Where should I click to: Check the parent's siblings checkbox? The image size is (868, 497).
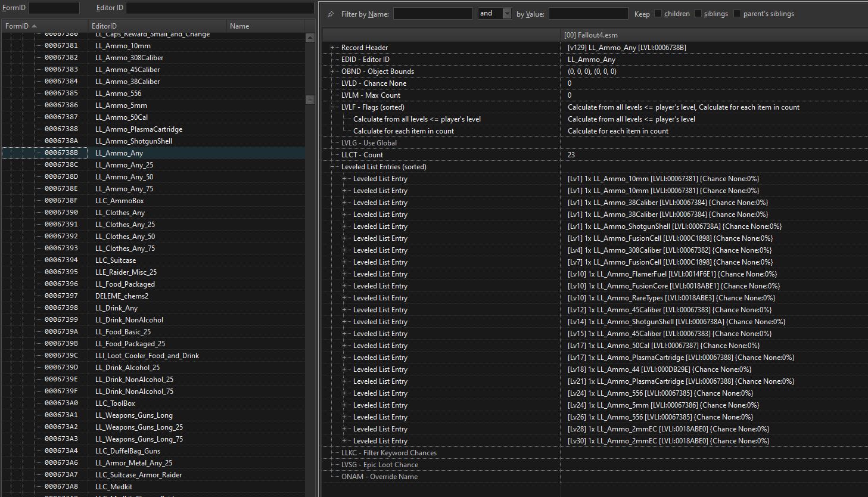[x=737, y=14]
